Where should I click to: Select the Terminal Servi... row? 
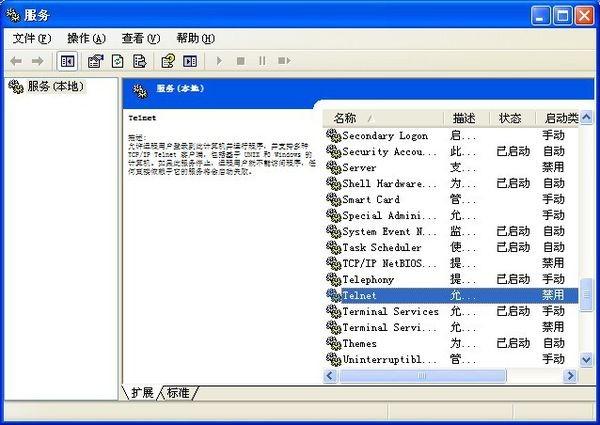452,327
